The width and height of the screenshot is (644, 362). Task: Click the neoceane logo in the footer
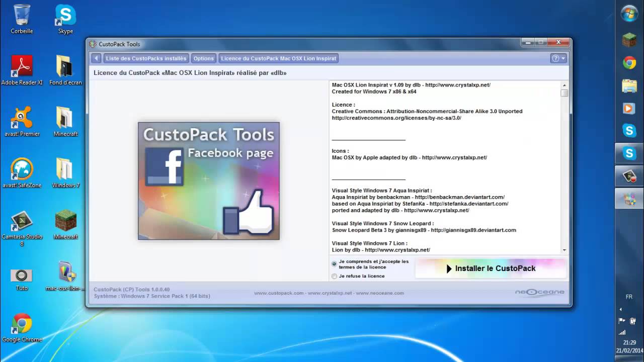[539, 293]
